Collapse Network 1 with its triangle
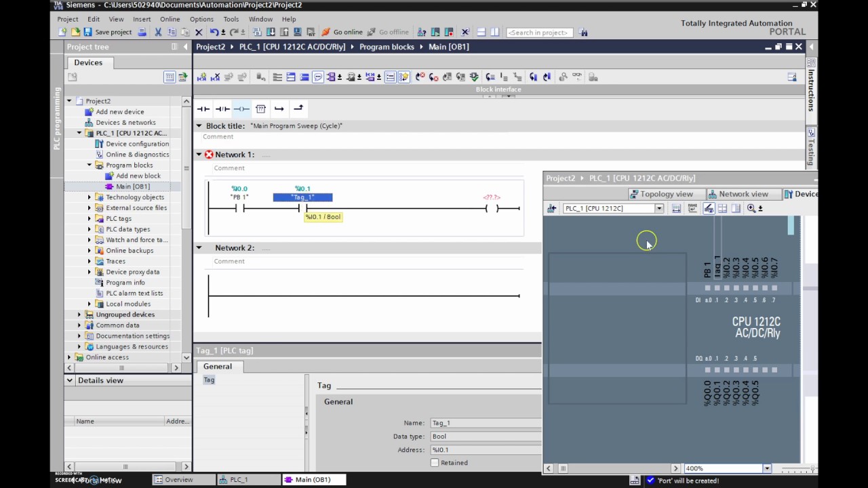Viewport: 868px width, 488px height. tap(199, 155)
